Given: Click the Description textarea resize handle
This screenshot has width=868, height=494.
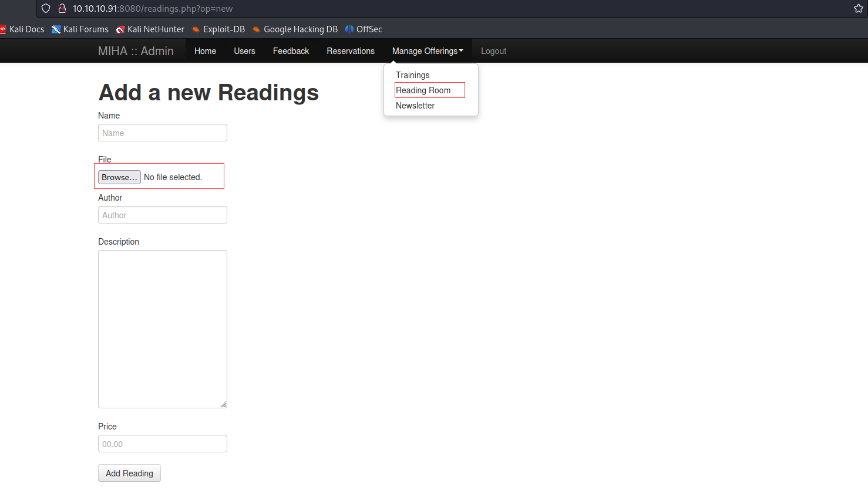Looking at the screenshot, I should point(223,404).
